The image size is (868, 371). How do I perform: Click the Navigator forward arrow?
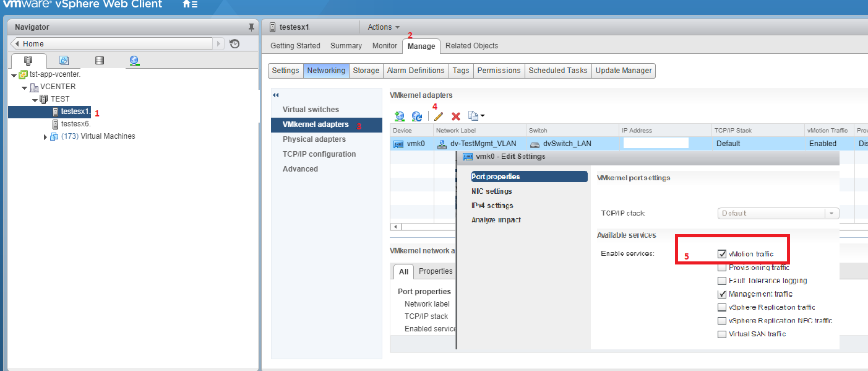coord(218,44)
